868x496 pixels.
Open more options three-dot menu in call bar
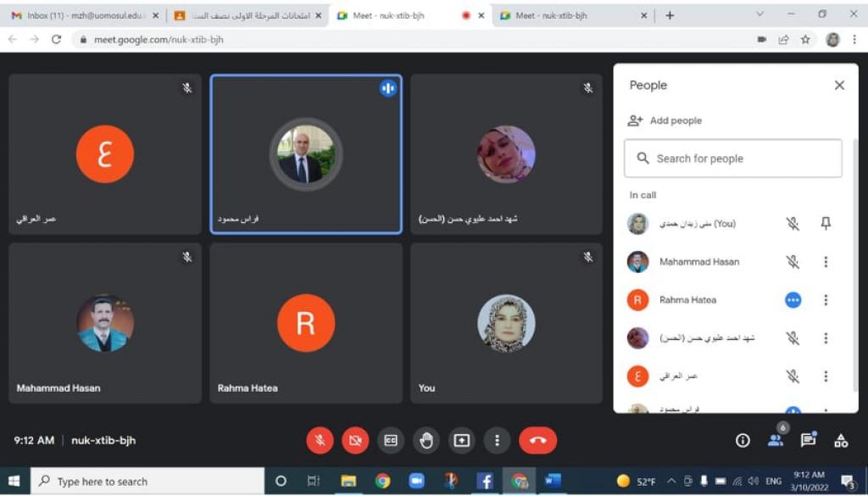pos(497,440)
